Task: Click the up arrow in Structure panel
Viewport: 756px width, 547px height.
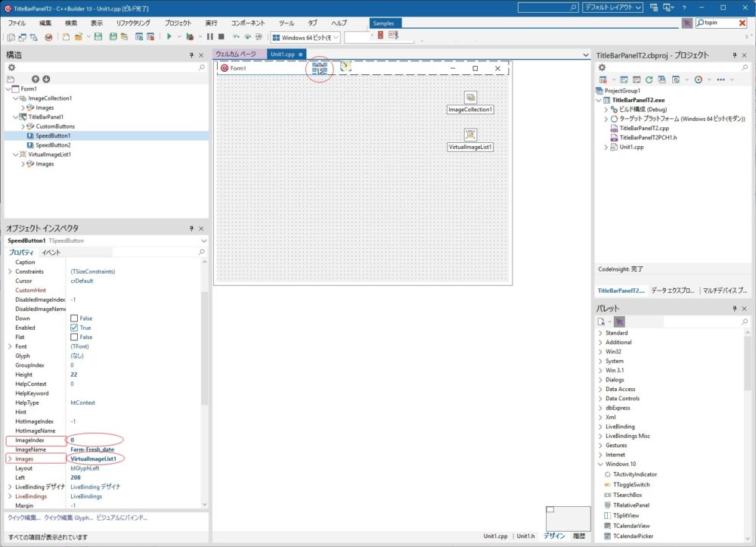Action: (35, 79)
